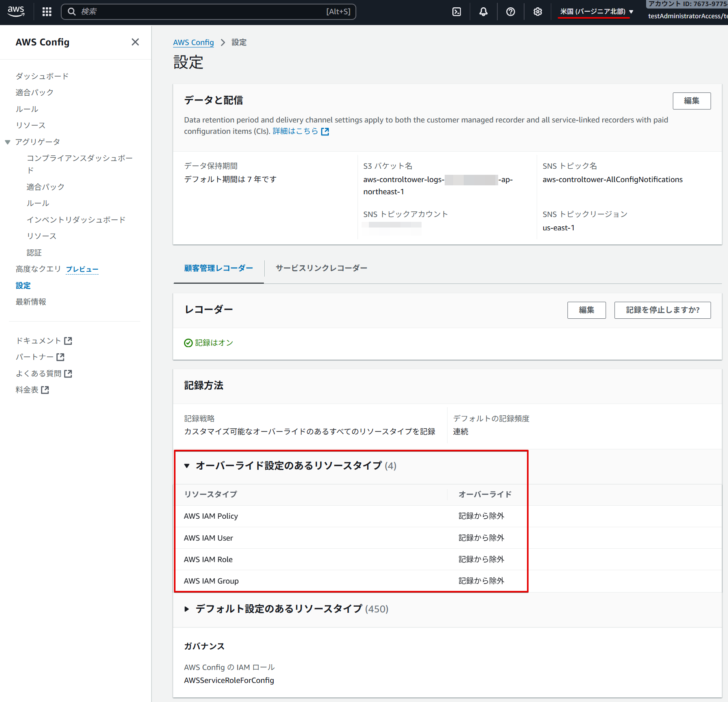The height and width of the screenshot is (702, 728).
Task: Open よくある質問 link
Action: point(38,374)
